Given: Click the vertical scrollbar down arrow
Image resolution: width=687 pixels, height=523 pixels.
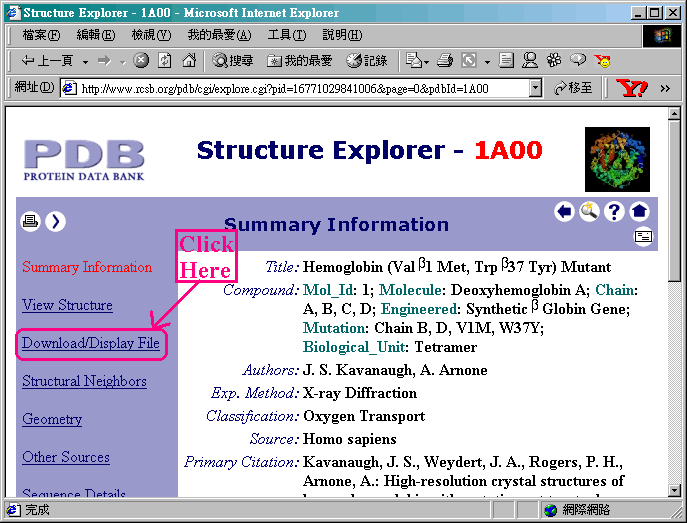Looking at the screenshot, I should [x=674, y=490].
